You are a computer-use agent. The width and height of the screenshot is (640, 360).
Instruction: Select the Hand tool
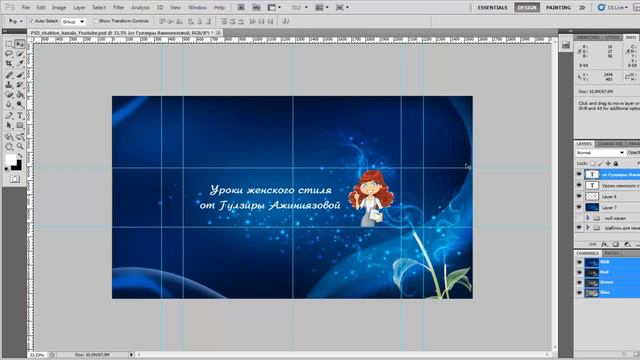[9, 147]
